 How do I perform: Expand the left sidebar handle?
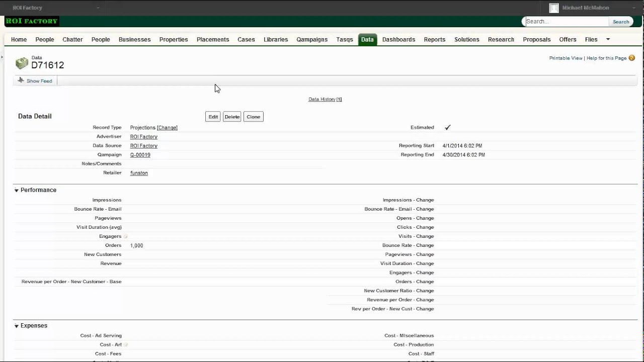click(2, 57)
